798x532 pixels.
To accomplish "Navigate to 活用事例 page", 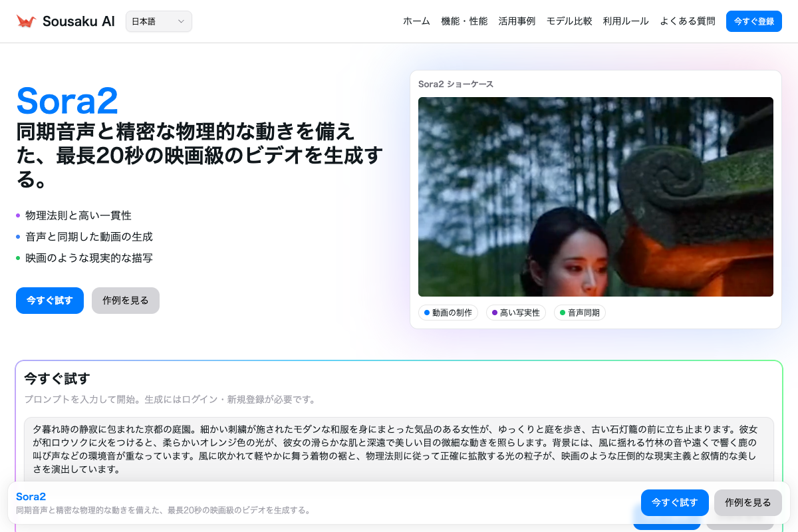I will (x=517, y=21).
